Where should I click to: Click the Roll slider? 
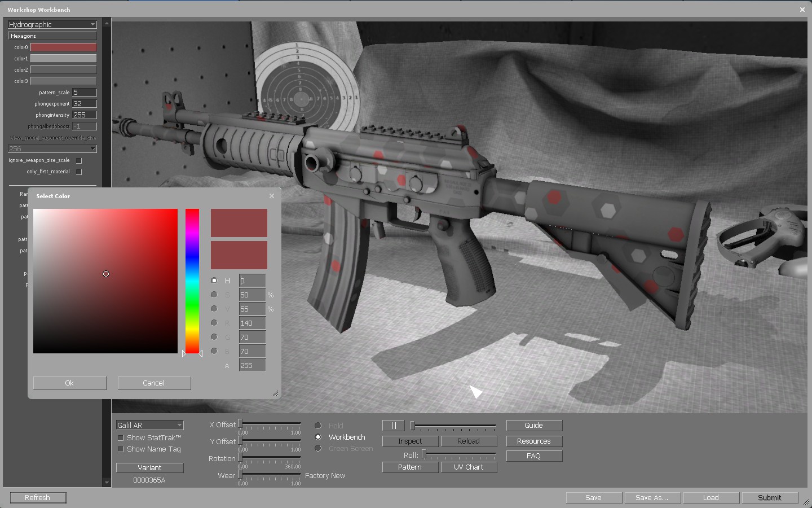pos(459,454)
